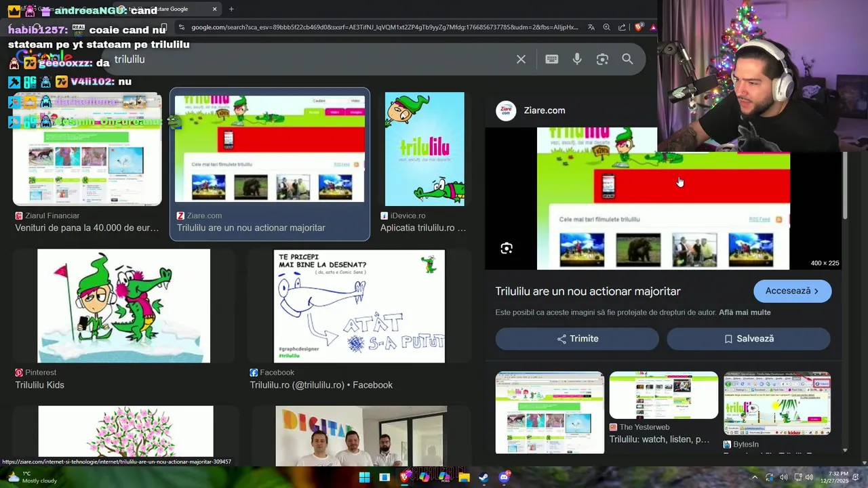The image size is (868, 488).
Task: Click the Lens icon on preview image
Action: (x=507, y=248)
